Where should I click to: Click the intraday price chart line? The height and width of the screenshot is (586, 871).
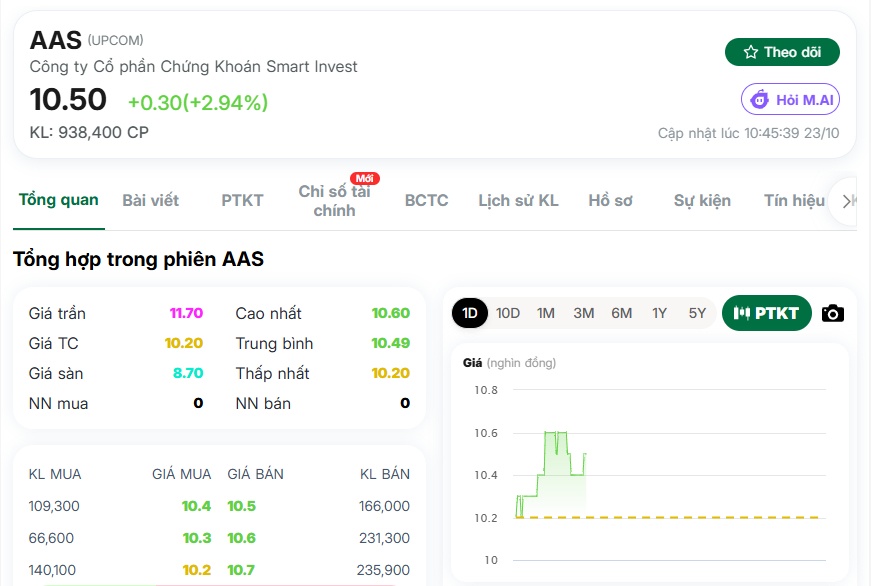551,475
